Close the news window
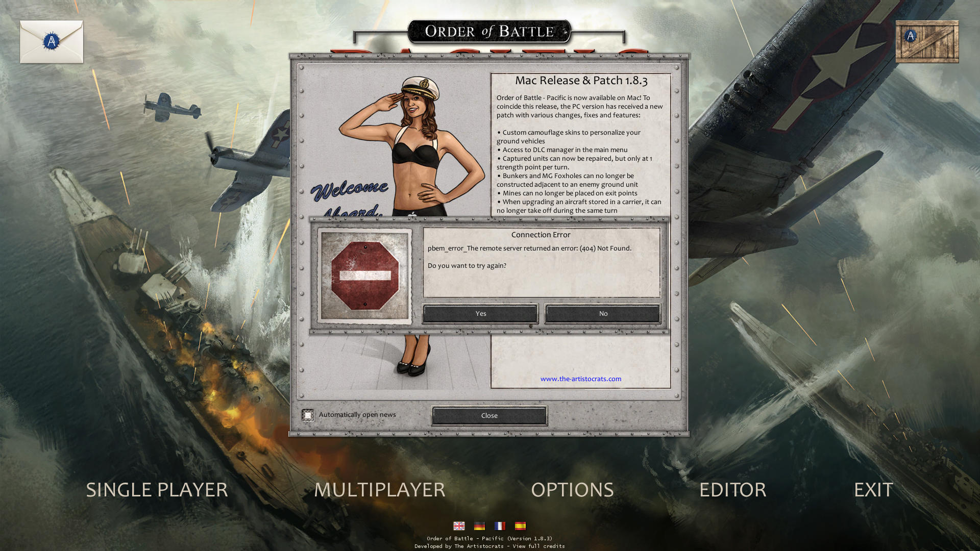The width and height of the screenshot is (980, 551). pos(489,416)
